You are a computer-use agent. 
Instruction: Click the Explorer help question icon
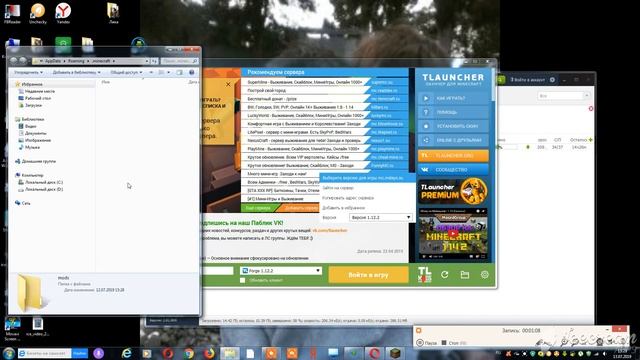tap(192, 73)
